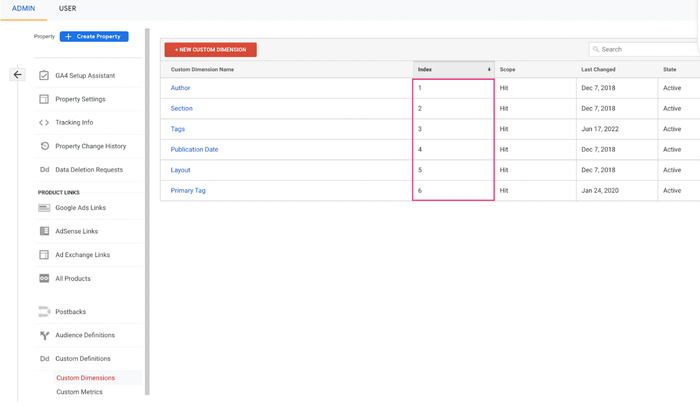Open Custom Metrics in sidebar
This screenshot has height=415, width=700.
(79, 392)
